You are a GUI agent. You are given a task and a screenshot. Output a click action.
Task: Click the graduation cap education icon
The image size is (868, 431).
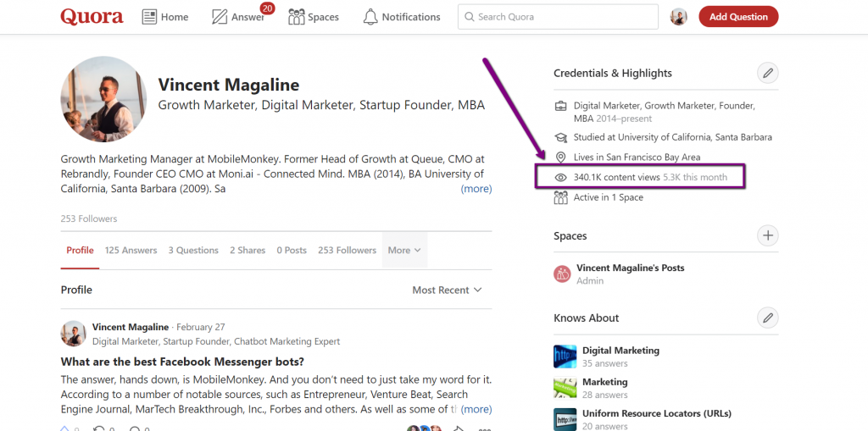561,137
